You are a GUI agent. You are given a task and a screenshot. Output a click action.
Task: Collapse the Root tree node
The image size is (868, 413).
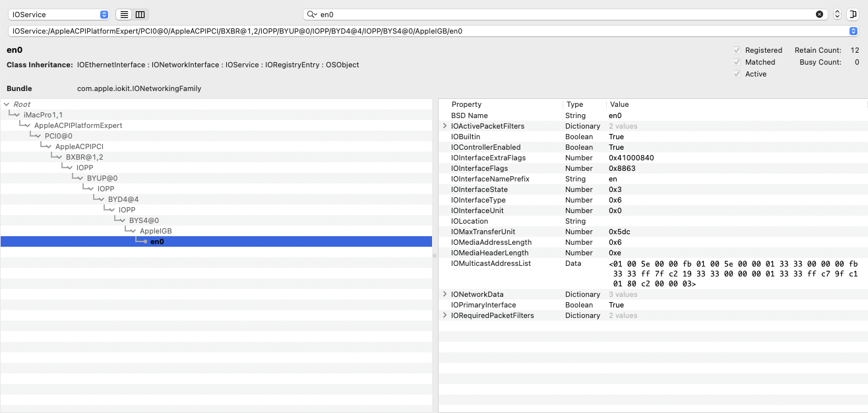pyautogui.click(x=6, y=104)
